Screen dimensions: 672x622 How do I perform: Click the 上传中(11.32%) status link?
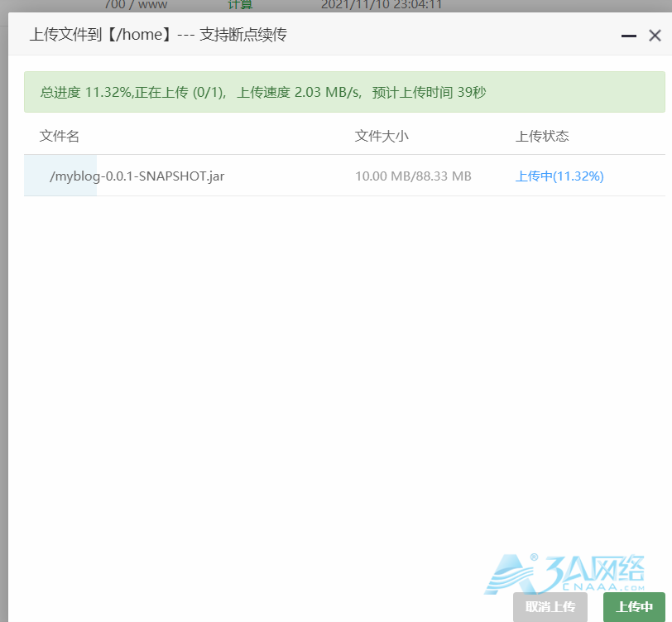pos(559,176)
